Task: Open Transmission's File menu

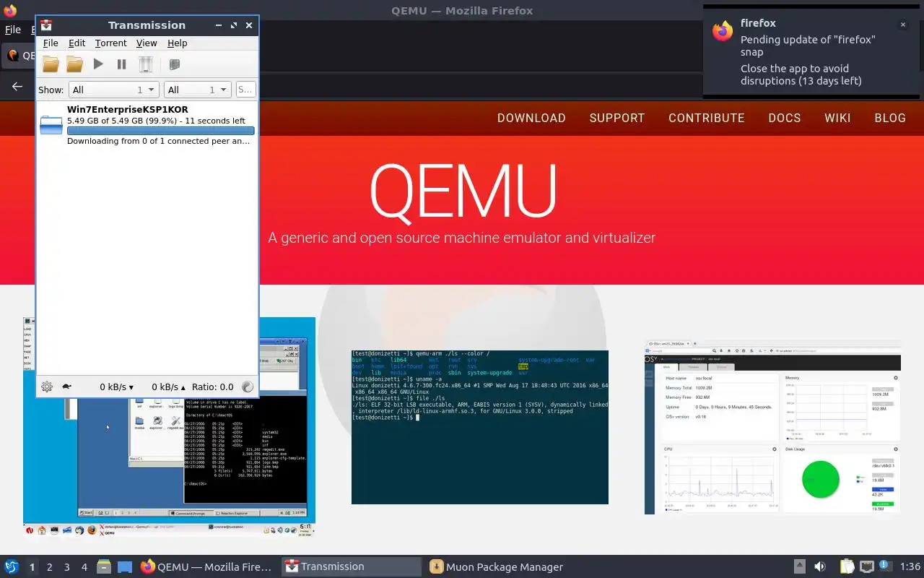Action: pyautogui.click(x=51, y=43)
